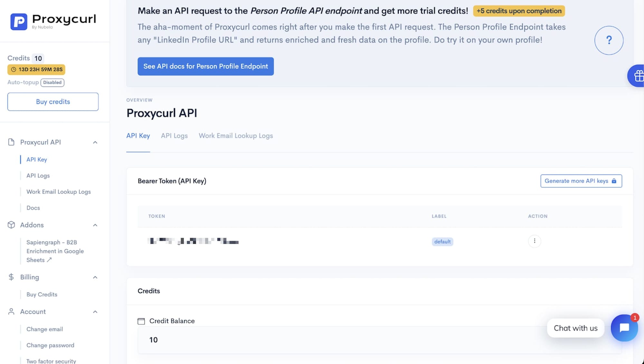Screen dimensions: 644x364
Task: Open API Logs in the sidebar
Action: click(38, 175)
